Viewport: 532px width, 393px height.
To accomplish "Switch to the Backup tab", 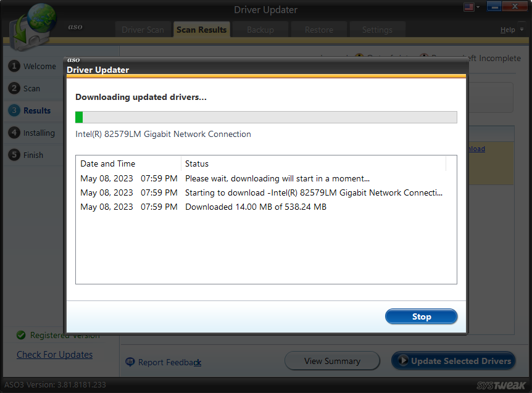I will 259,28.
